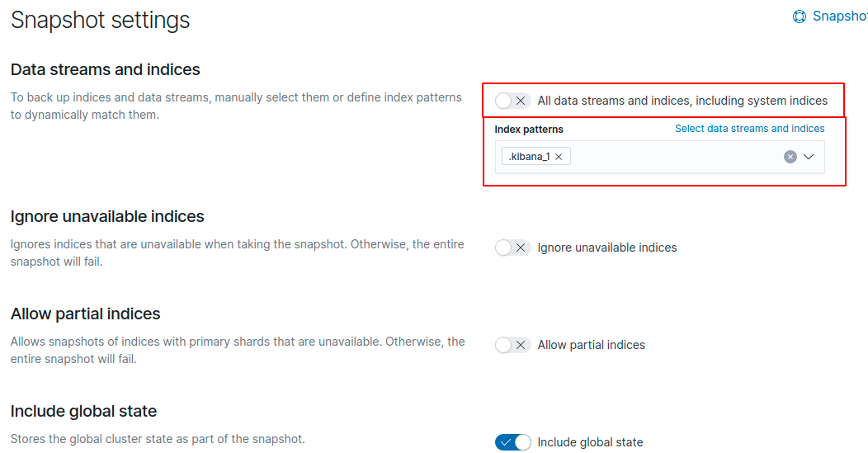Click the Allow partial indices switch label
868x453 pixels.
591,345
